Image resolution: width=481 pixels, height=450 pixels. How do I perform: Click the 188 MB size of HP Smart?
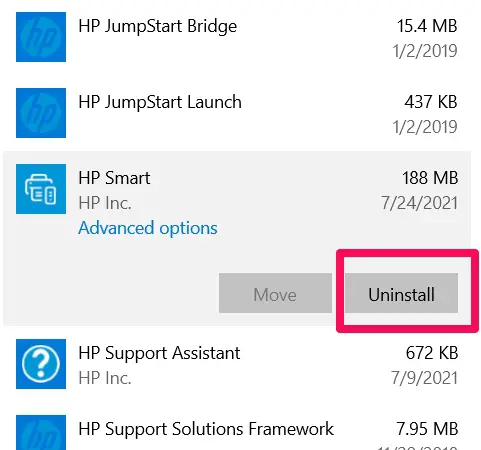pos(430,178)
